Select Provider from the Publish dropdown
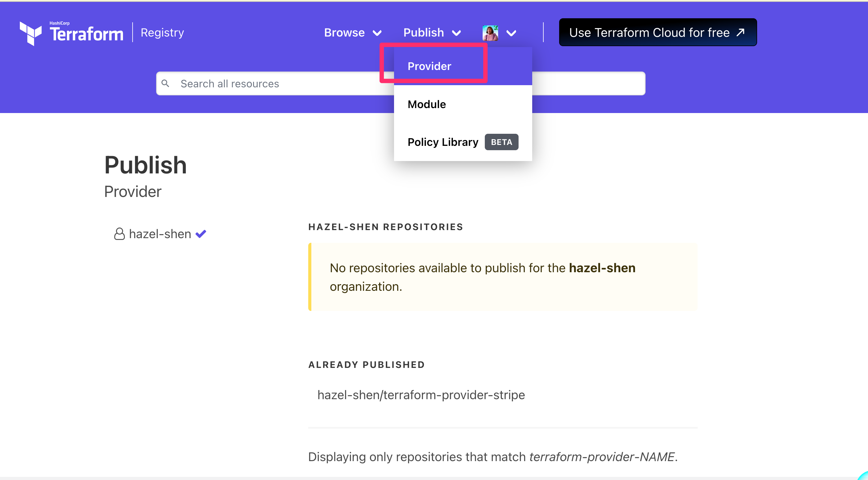This screenshot has height=480, width=868. [x=462, y=66]
